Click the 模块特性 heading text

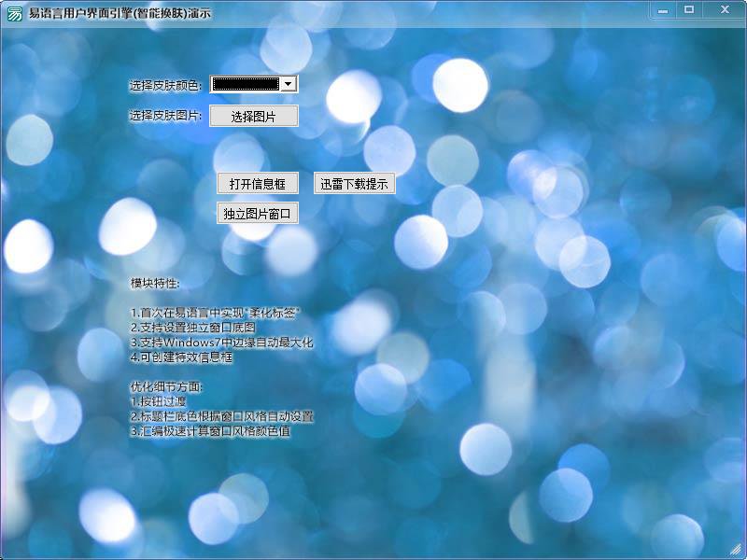(155, 283)
